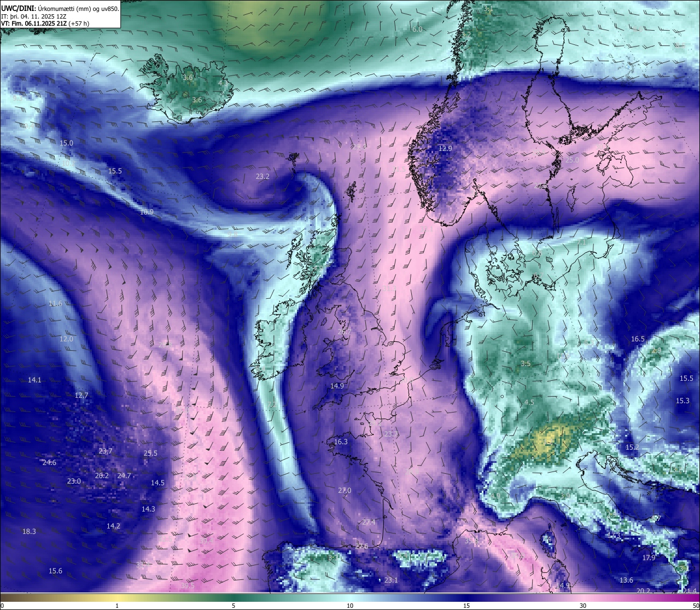The image size is (700, 610).
Task: Click the 16.3 value over Brittany
Action: pos(341,441)
